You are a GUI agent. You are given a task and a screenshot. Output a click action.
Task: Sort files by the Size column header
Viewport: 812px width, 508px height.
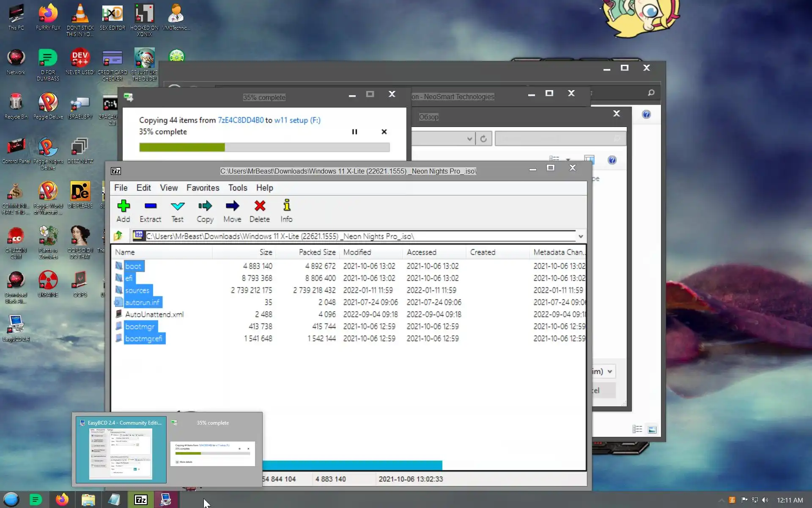point(265,252)
